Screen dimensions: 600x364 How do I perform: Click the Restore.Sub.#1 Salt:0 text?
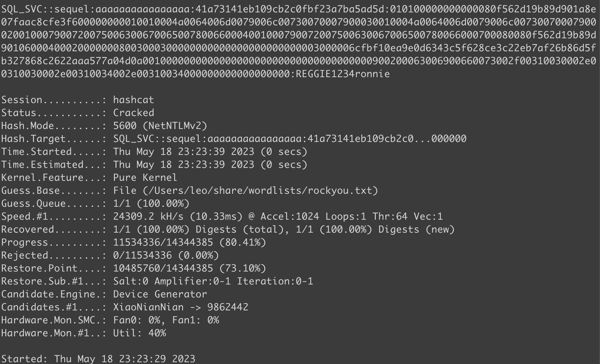[x=131, y=281]
